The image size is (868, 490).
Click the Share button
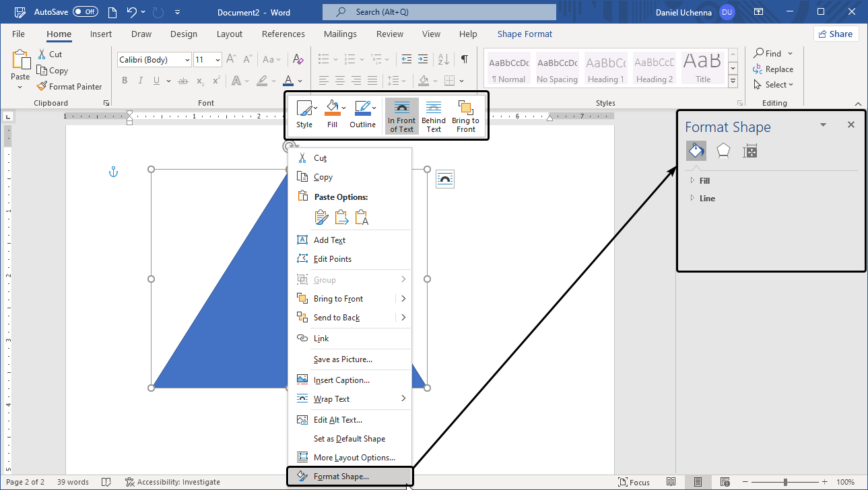(x=836, y=33)
